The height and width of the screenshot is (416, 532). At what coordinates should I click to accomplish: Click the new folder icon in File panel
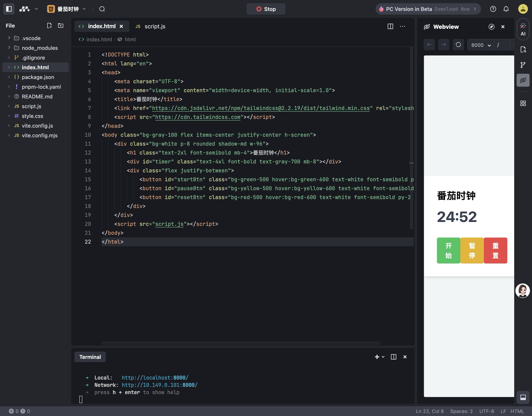(x=61, y=26)
